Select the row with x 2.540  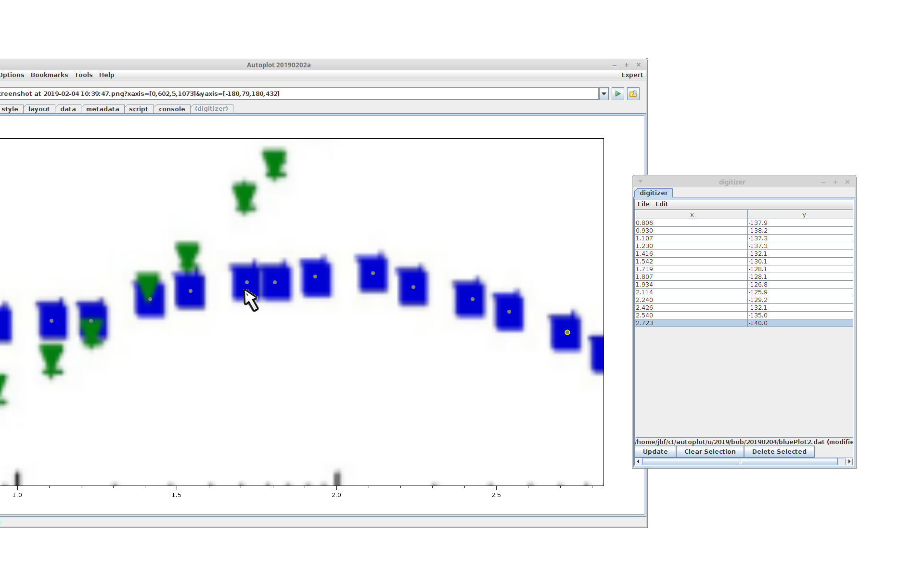[744, 315]
